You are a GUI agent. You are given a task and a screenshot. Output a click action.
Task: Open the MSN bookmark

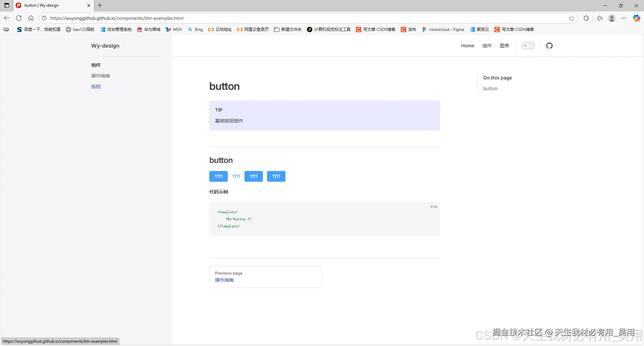[173, 30]
